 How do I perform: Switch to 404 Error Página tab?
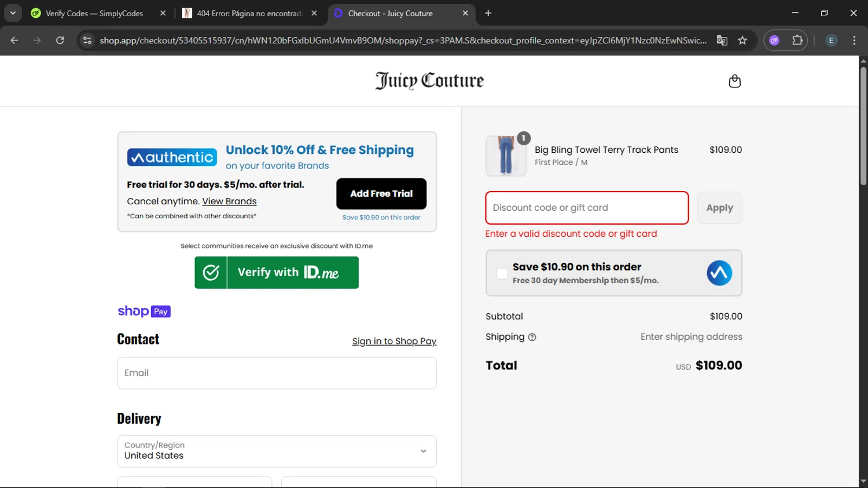click(249, 13)
